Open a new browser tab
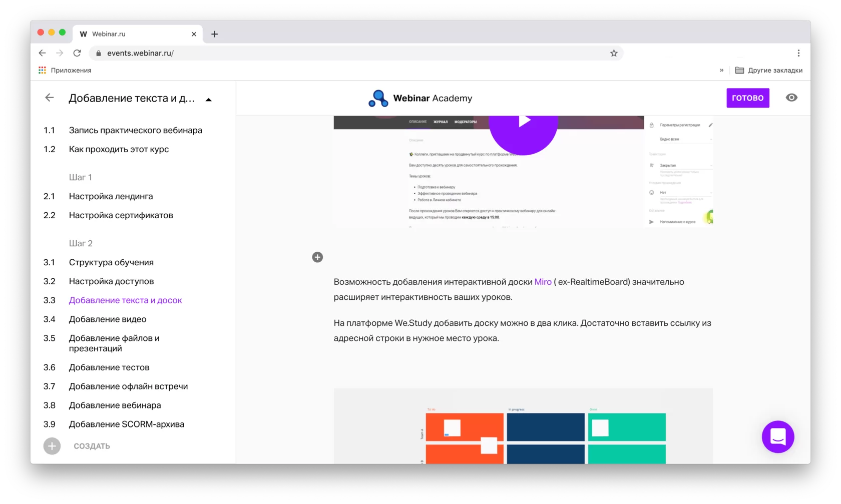Screen dimensions: 841x504 tap(214, 34)
